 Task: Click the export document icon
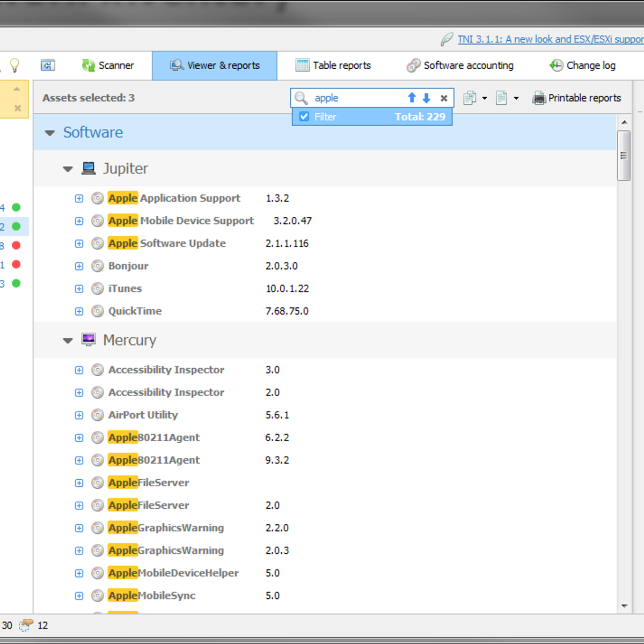[501, 98]
